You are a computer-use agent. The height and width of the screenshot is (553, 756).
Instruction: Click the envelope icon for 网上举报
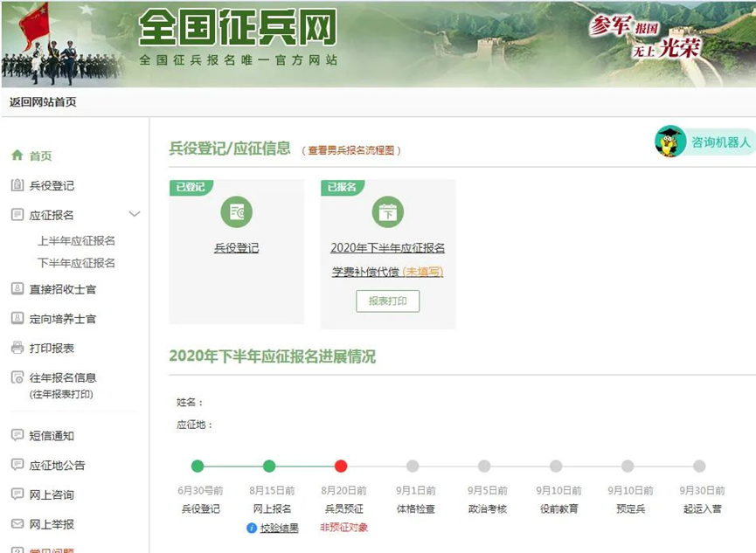pos(17,524)
